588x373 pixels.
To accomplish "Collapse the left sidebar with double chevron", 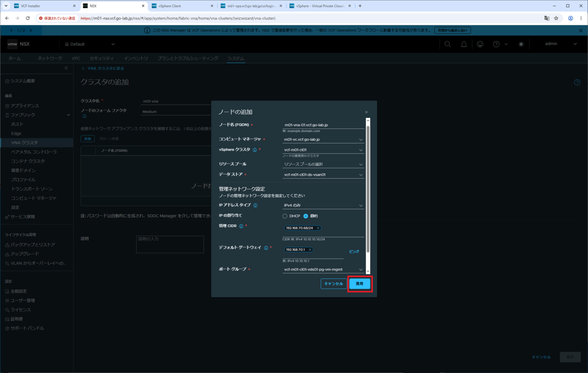I will 66,68.
